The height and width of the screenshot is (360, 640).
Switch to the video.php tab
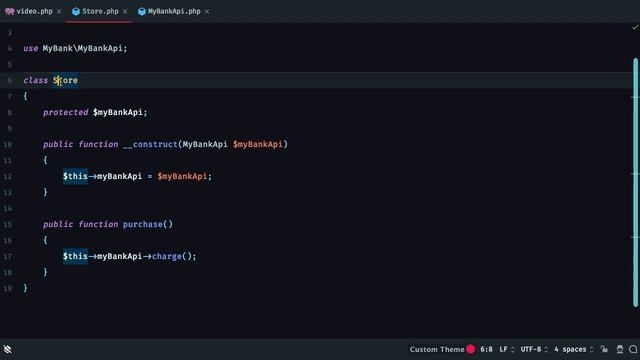[x=34, y=11]
